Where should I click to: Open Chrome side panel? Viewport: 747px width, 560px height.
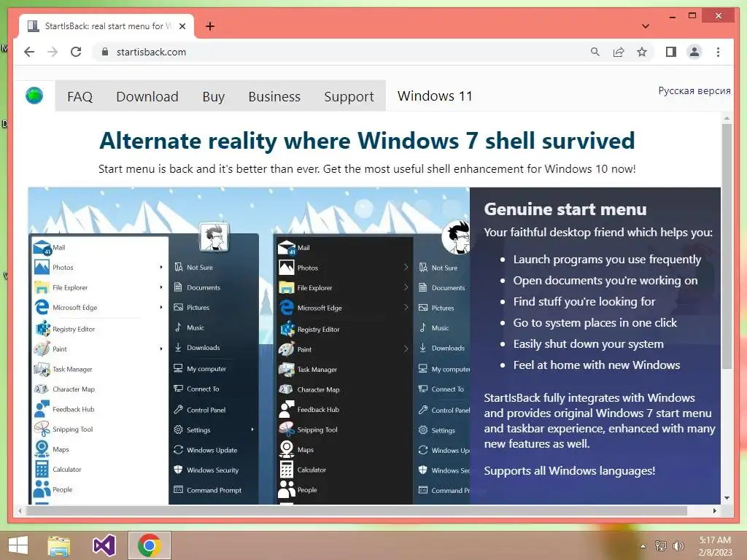pyautogui.click(x=671, y=52)
